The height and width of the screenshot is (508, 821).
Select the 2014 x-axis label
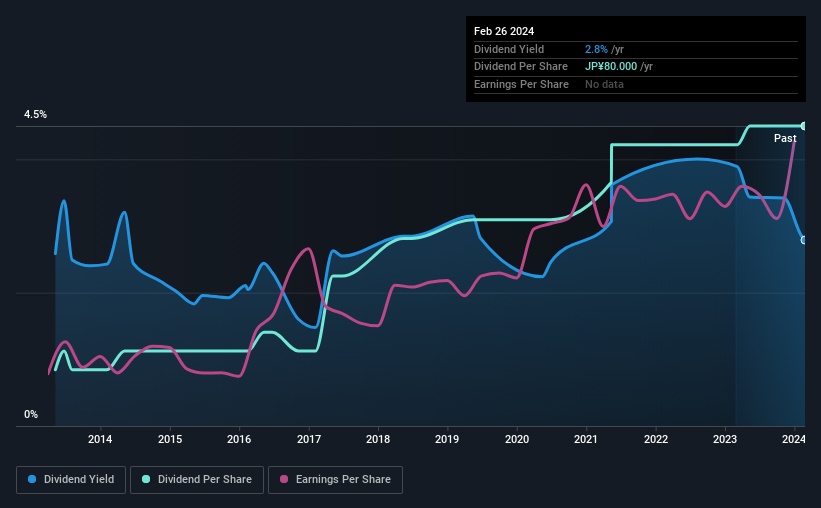100,439
